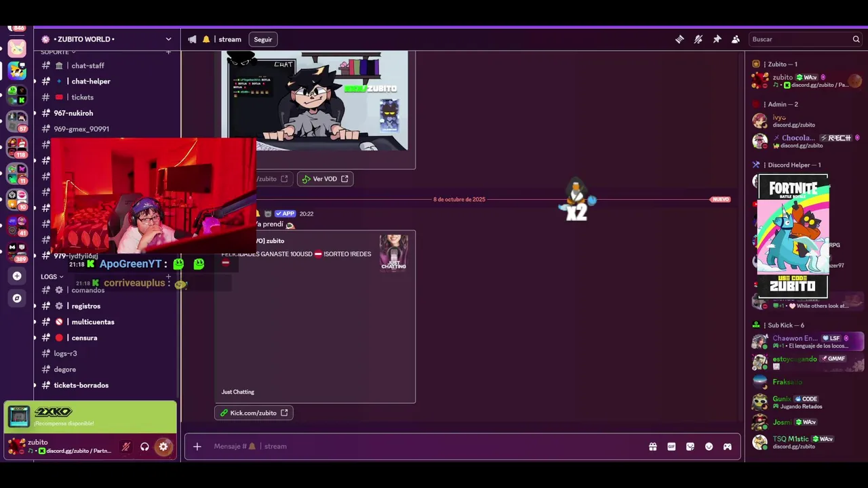This screenshot has width=868, height=488.
Task: Open the gift Nitro icon
Action: coord(652,447)
